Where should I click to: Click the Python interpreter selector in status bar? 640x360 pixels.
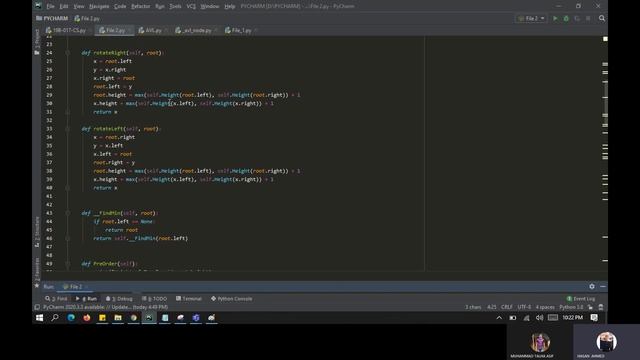pos(571,307)
